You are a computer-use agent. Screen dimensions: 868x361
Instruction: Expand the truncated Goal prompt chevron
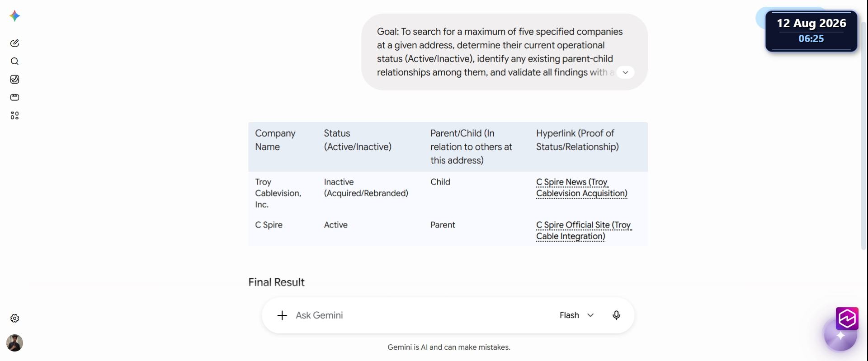point(625,72)
